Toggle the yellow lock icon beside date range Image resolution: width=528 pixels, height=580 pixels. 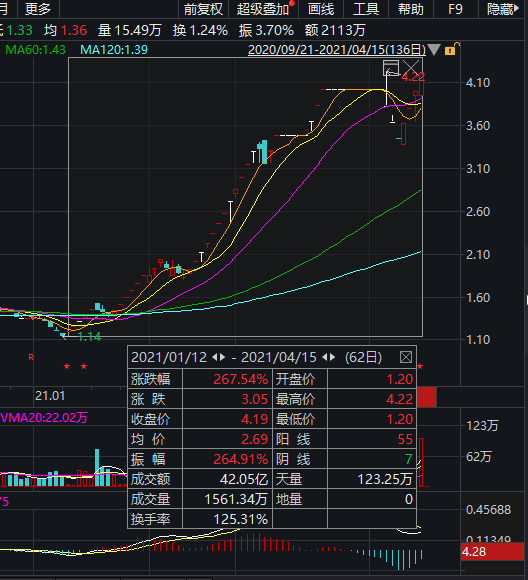coord(451,49)
